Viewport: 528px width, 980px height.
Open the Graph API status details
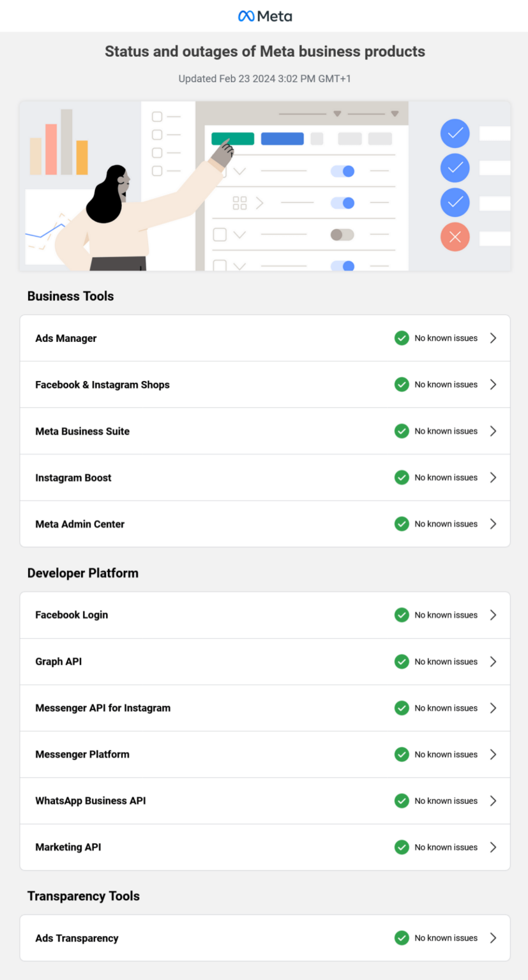[x=493, y=661]
